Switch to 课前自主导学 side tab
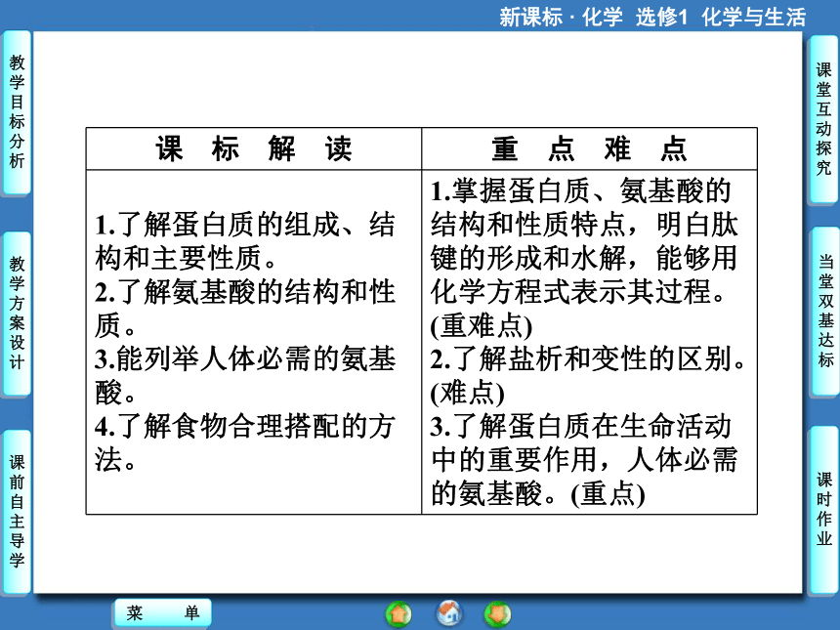 pos(18,512)
